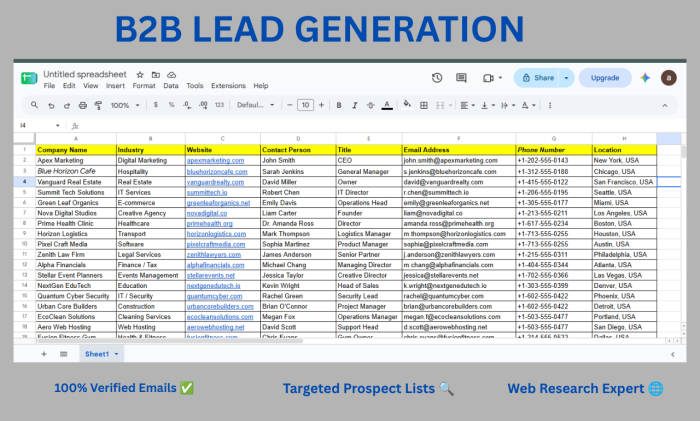
Task: Click the Share button
Action: pyautogui.click(x=538, y=78)
